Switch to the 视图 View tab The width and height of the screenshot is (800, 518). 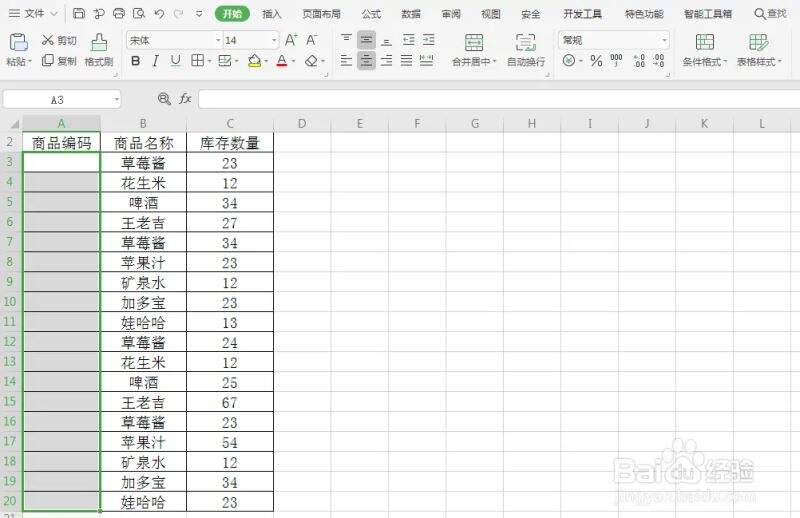(491, 14)
